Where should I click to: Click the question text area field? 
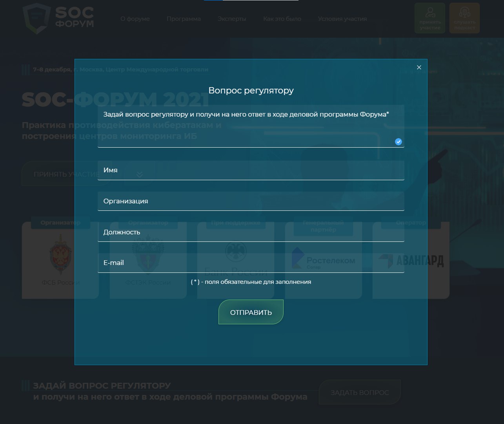click(251, 126)
